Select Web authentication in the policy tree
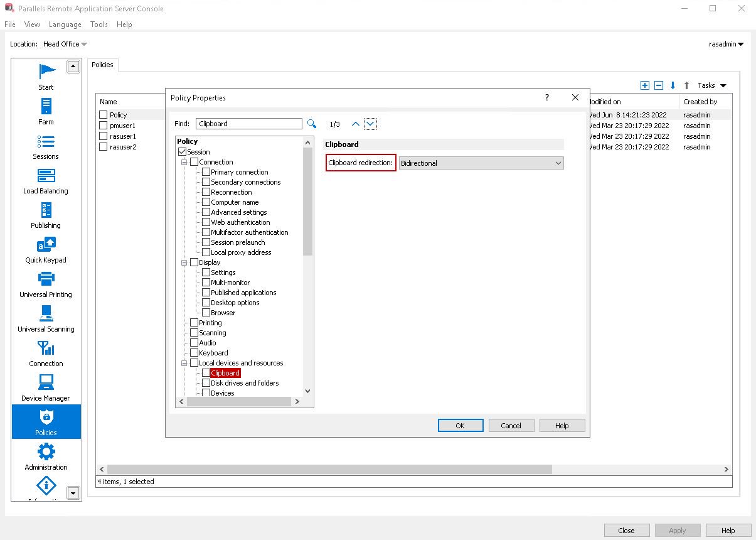 240,222
